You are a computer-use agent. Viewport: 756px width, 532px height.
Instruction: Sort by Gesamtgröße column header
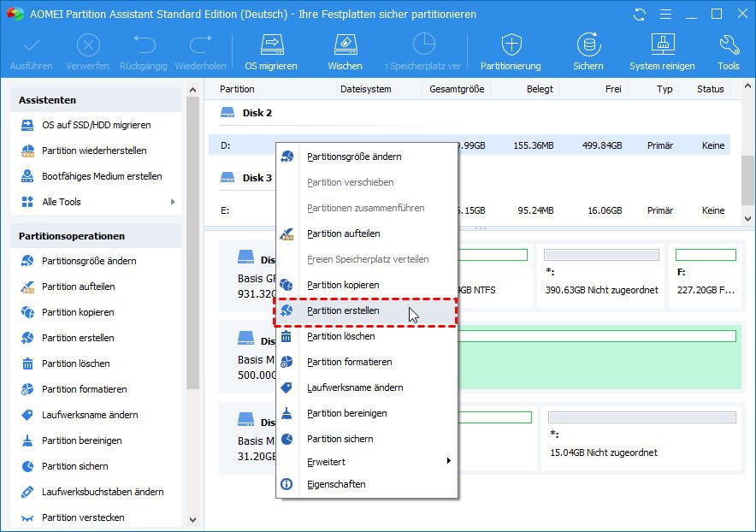pos(457,89)
